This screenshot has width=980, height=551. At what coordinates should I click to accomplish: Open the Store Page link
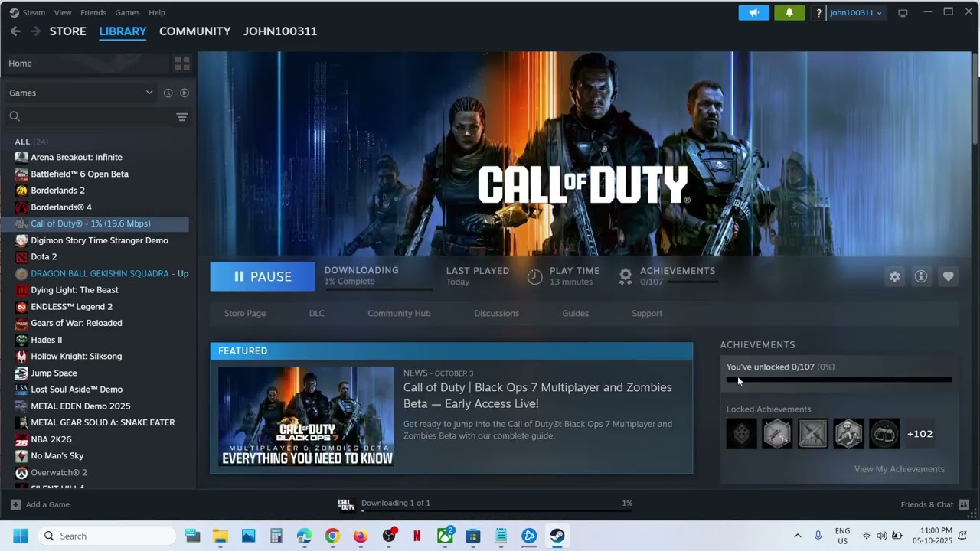tap(245, 313)
